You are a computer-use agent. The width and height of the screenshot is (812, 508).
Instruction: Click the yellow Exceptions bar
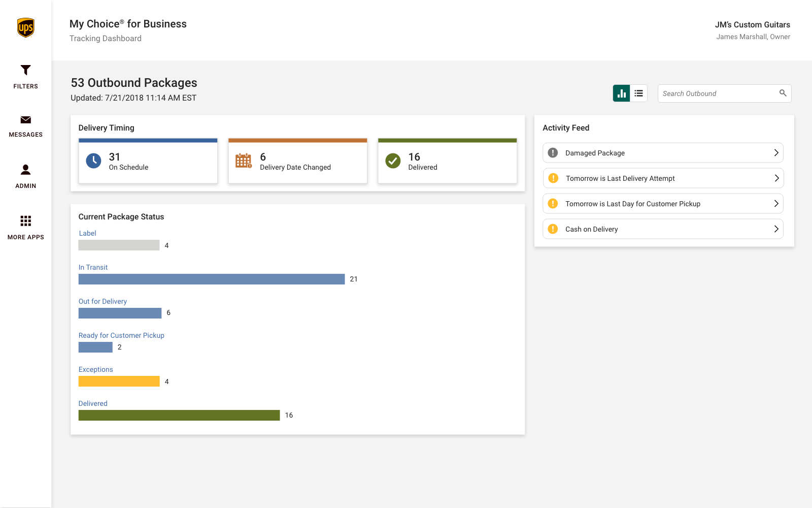(119, 382)
